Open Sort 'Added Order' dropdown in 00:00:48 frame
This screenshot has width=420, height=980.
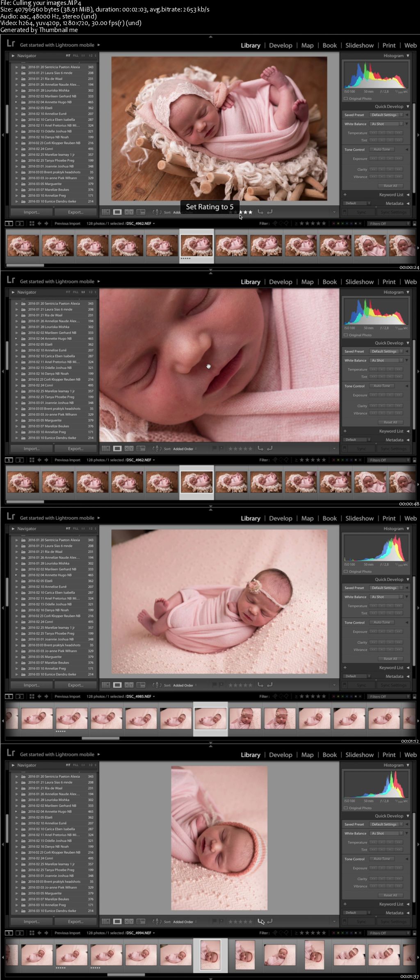(x=185, y=449)
